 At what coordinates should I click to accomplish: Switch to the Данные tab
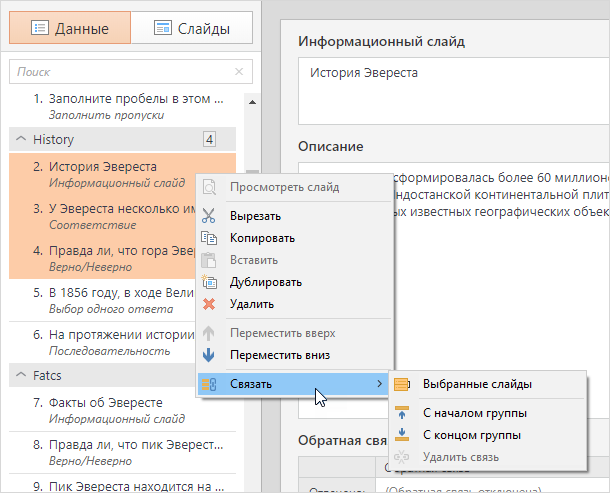point(70,28)
